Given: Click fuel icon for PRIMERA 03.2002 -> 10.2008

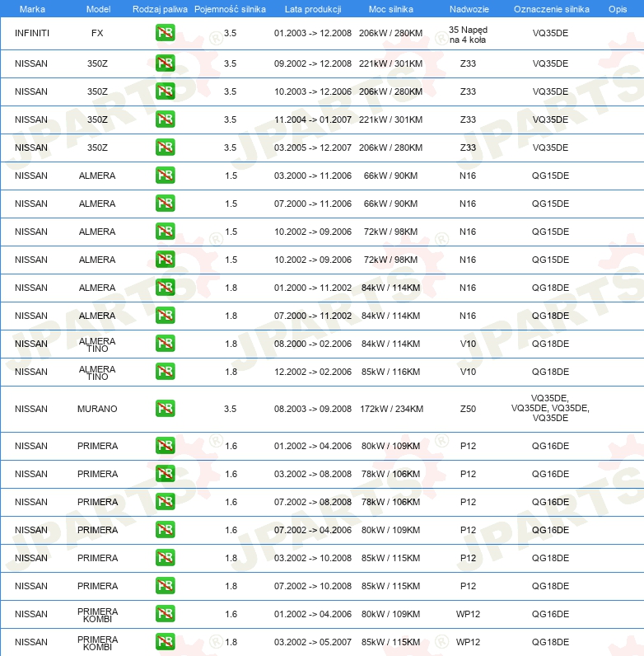Looking at the screenshot, I should tap(166, 558).
